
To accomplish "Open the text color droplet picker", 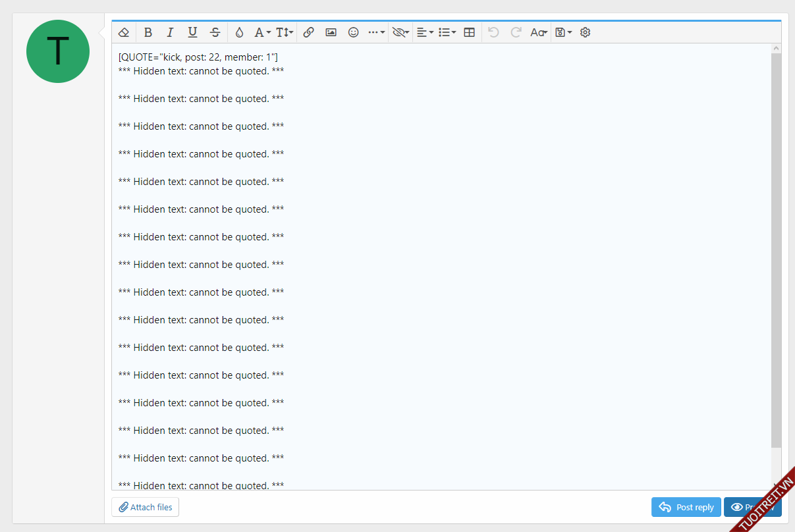I will (239, 32).
